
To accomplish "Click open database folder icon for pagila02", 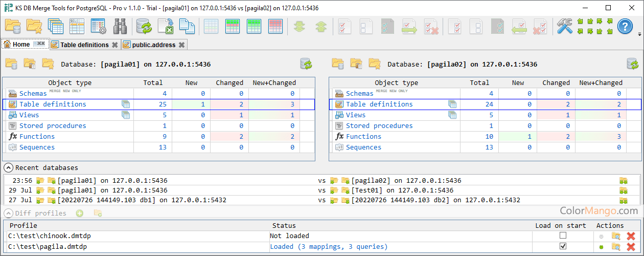I will click(x=338, y=63).
